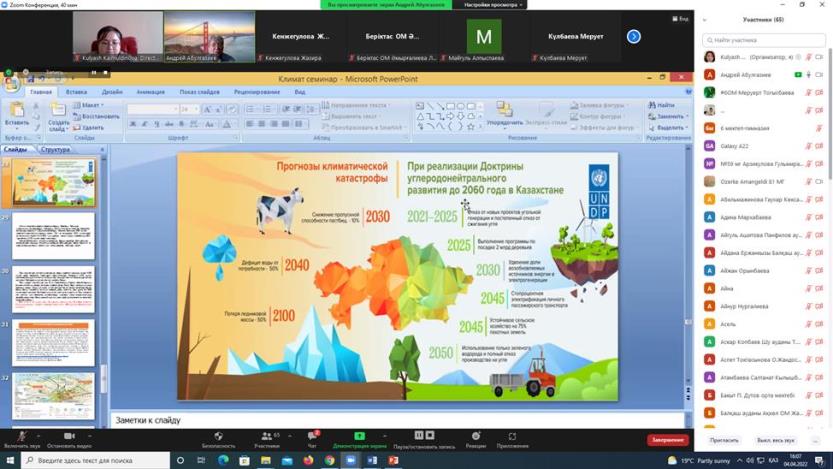This screenshot has height=469, width=833.
Task: Switch to Вставка ribbon tab
Action: click(x=76, y=92)
